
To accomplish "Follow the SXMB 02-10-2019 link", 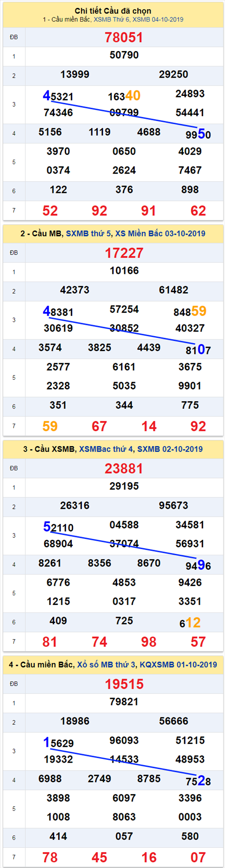I will (x=170, y=449).
